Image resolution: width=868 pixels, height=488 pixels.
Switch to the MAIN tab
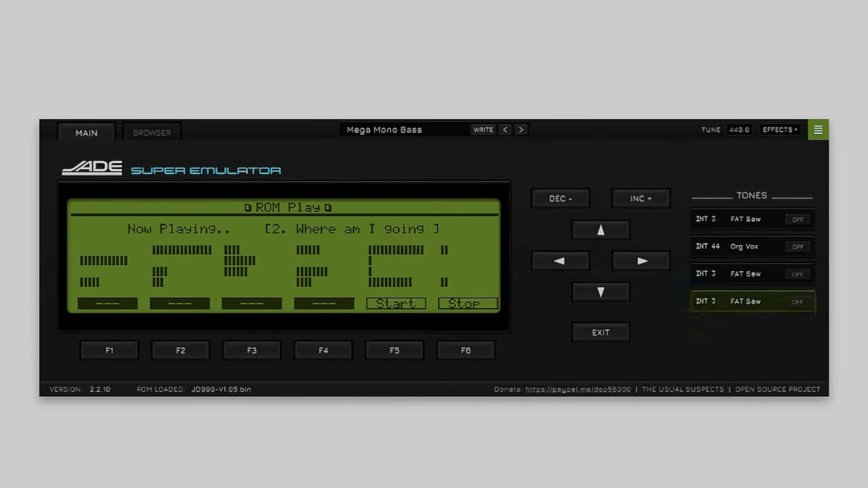click(86, 132)
